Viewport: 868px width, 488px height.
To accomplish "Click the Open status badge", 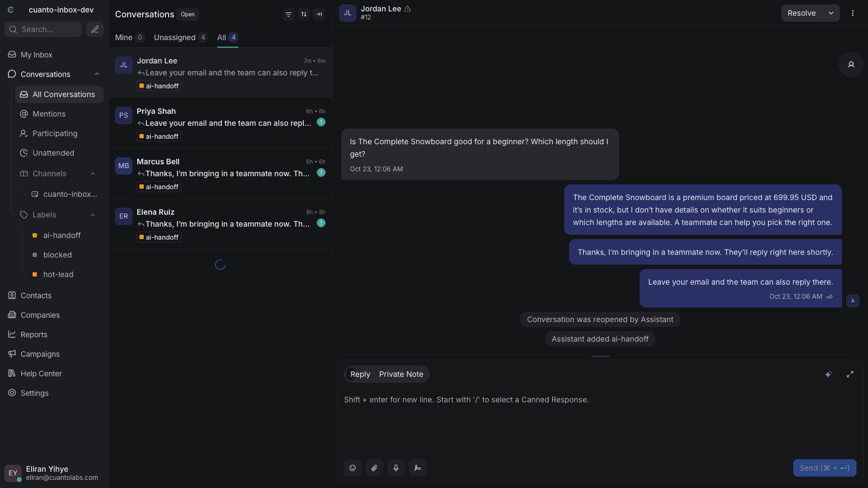I will point(188,15).
